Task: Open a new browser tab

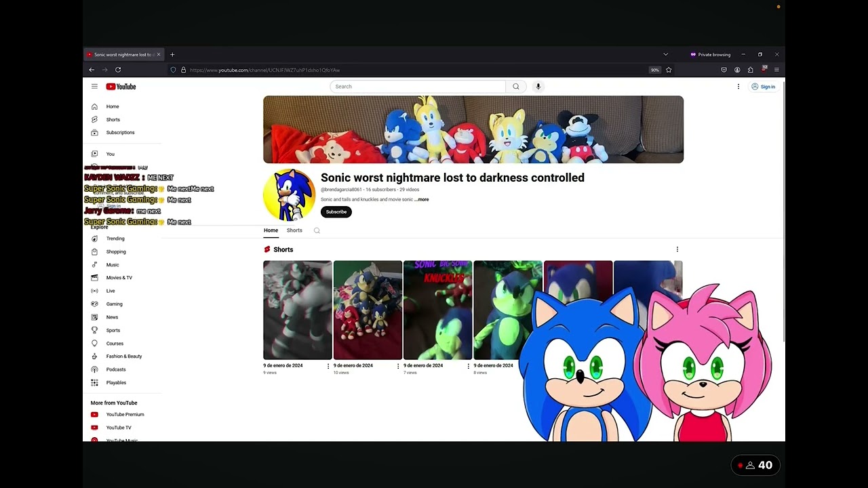Action: click(172, 54)
